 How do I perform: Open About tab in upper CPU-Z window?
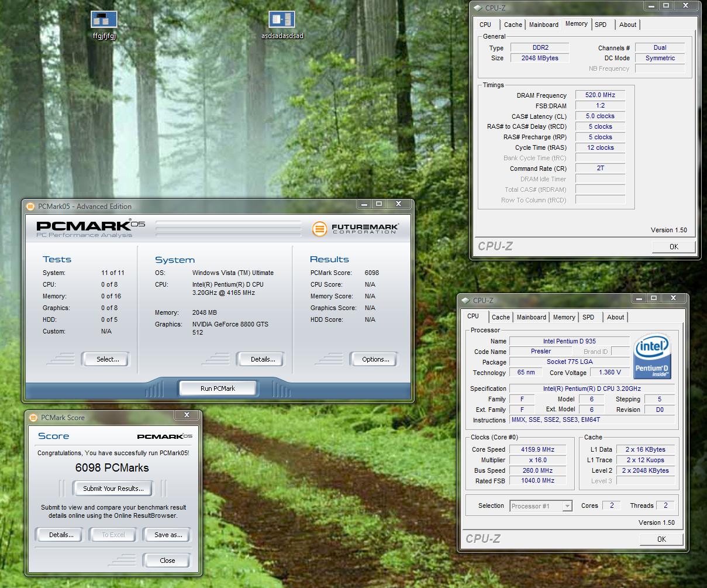coord(627,25)
